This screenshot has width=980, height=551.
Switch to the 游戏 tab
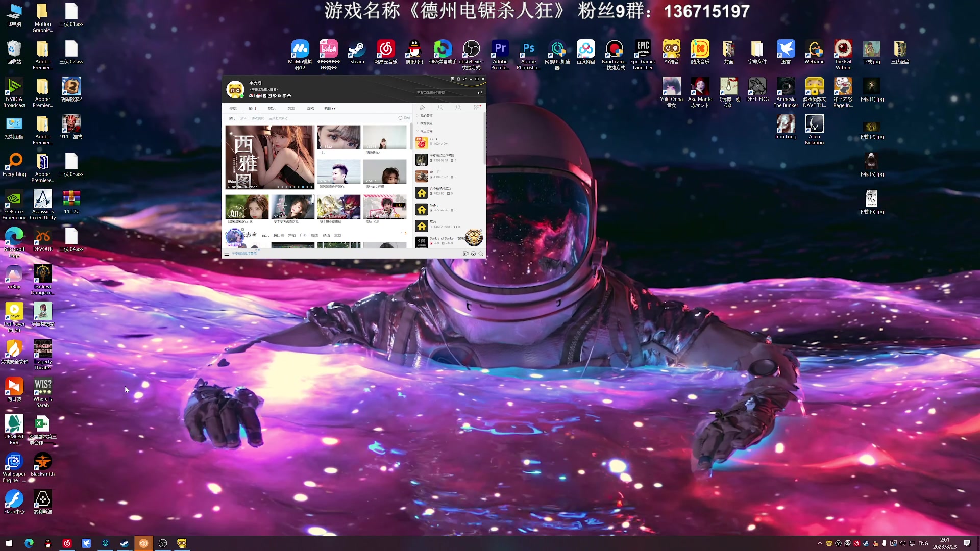(x=310, y=108)
